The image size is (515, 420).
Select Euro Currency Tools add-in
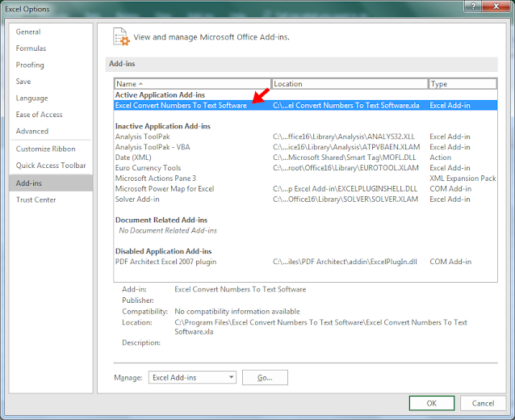[x=305, y=168]
